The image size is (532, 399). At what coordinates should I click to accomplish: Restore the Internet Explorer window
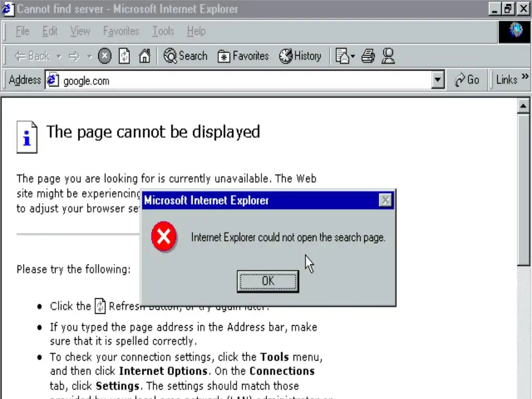(508, 9)
